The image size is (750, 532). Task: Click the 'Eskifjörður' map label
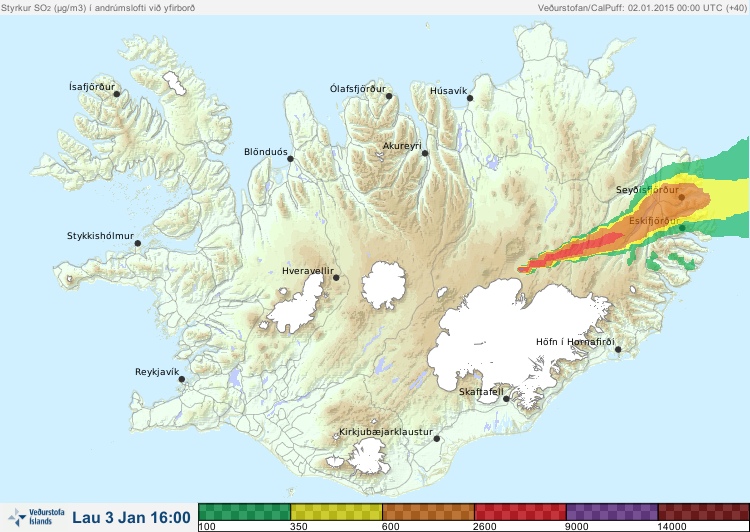pos(654,221)
